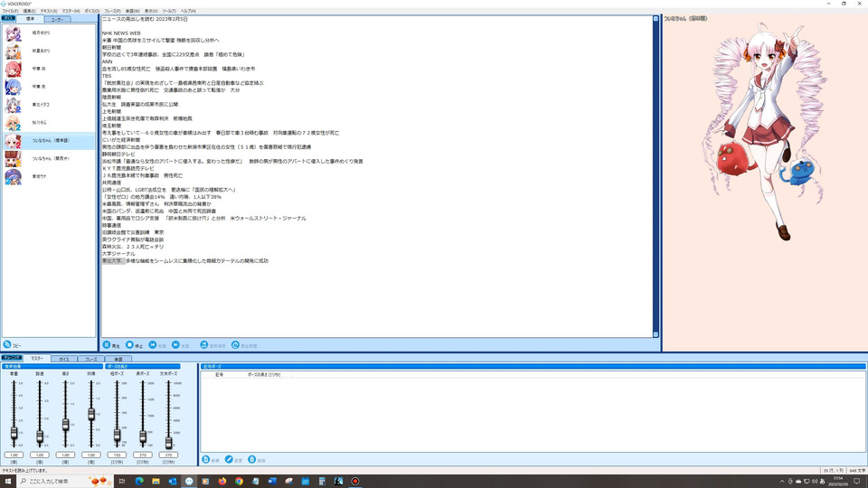
Task: Click the highlighted 東北大学 word in text
Action: click(x=113, y=260)
